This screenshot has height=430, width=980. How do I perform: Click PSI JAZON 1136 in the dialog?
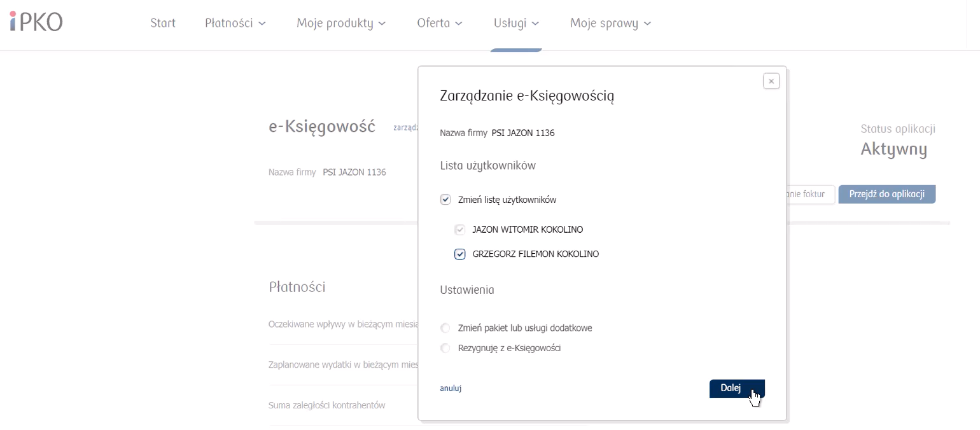[x=523, y=133]
